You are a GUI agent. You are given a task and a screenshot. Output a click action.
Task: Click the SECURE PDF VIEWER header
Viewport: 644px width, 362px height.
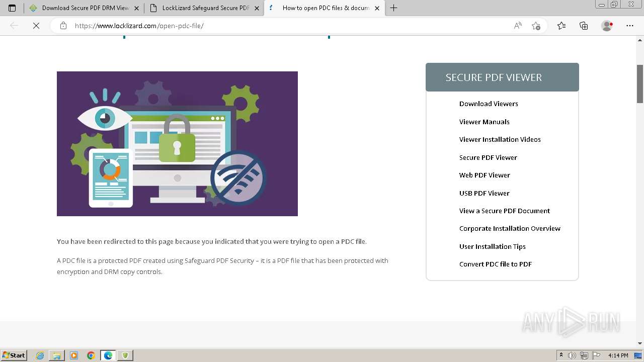pos(502,77)
